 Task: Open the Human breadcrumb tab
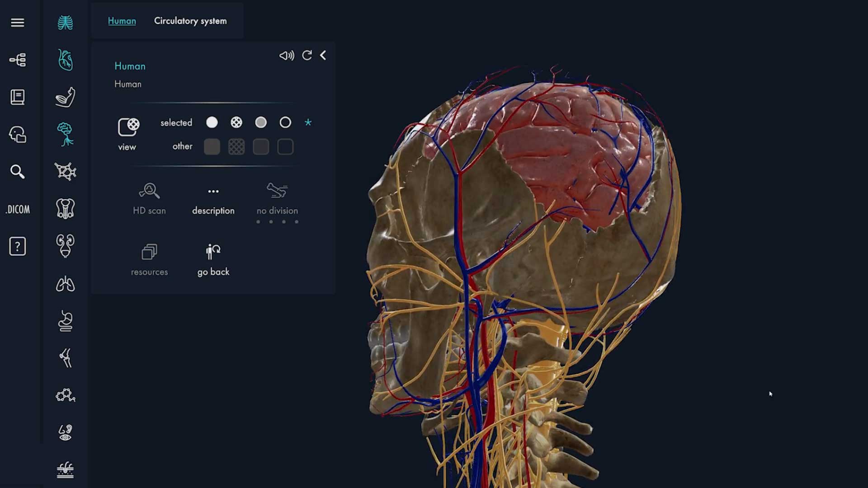point(122,21)
